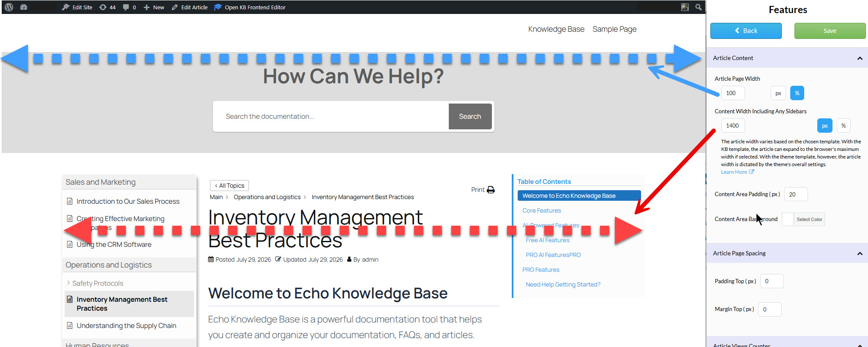This screenshot has height=347, width=868.
Task: Open Introduction to Our Sales Process article
Action: (128, 201)
